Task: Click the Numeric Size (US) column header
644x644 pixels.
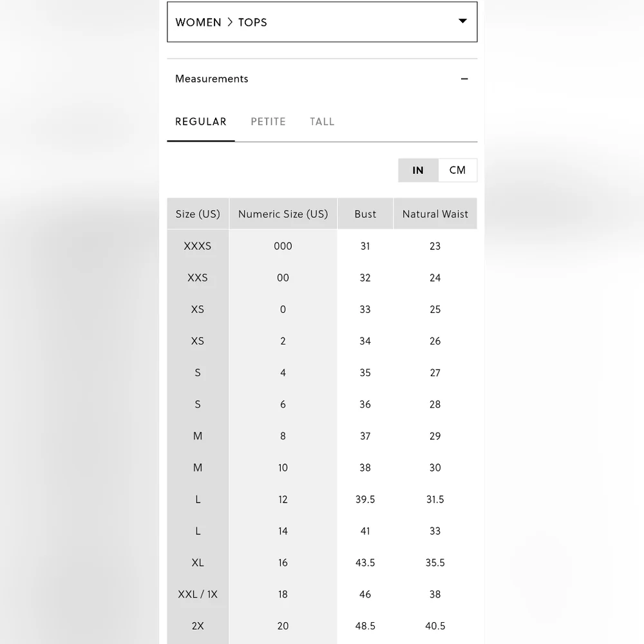Action: 283,214
